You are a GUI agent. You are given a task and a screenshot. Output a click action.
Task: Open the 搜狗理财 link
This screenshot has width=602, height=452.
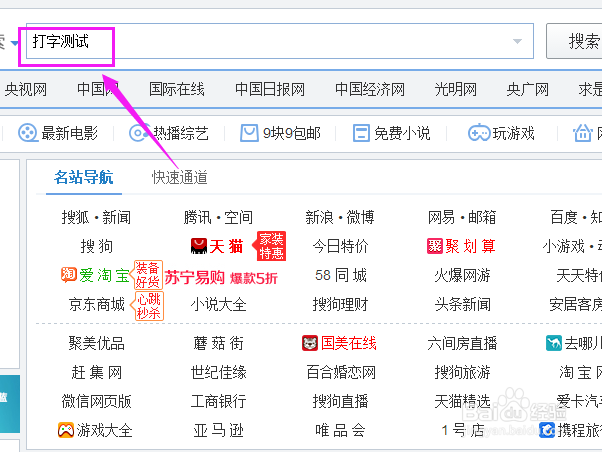coord(340,305)
